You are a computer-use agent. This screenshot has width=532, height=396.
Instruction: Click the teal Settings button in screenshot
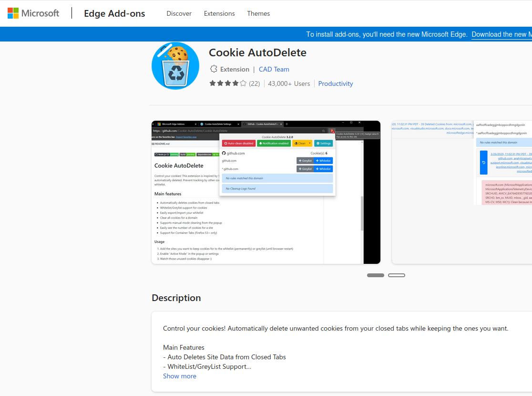pos(323,143)
